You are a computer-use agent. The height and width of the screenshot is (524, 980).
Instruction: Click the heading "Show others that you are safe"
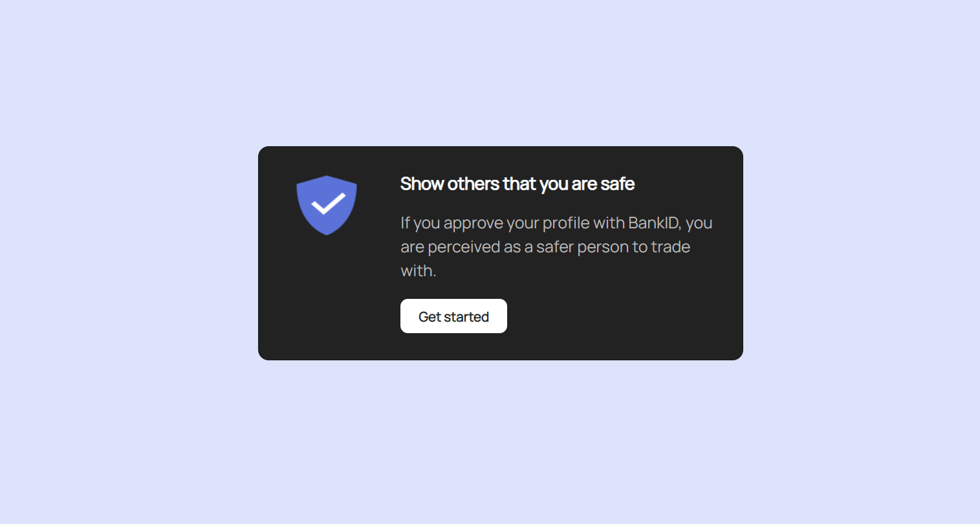[x=517, y=184]
